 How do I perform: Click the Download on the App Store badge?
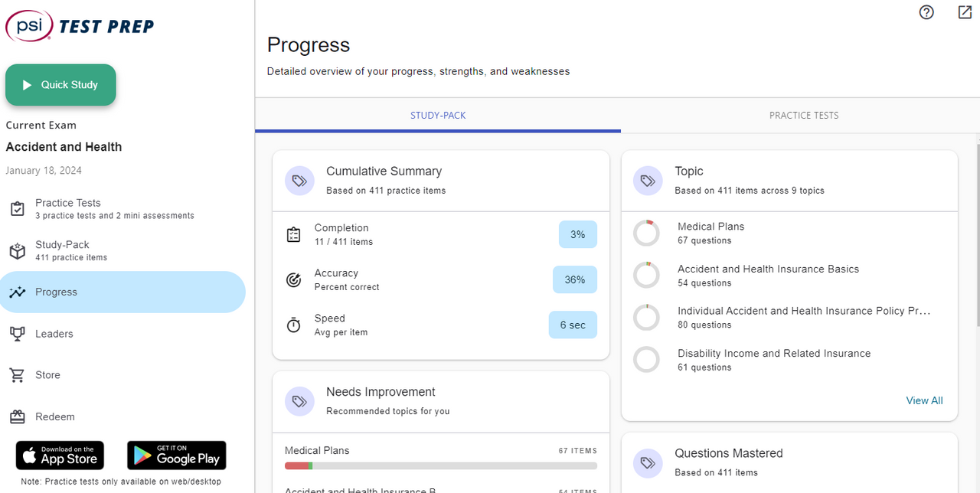(60, 455)
